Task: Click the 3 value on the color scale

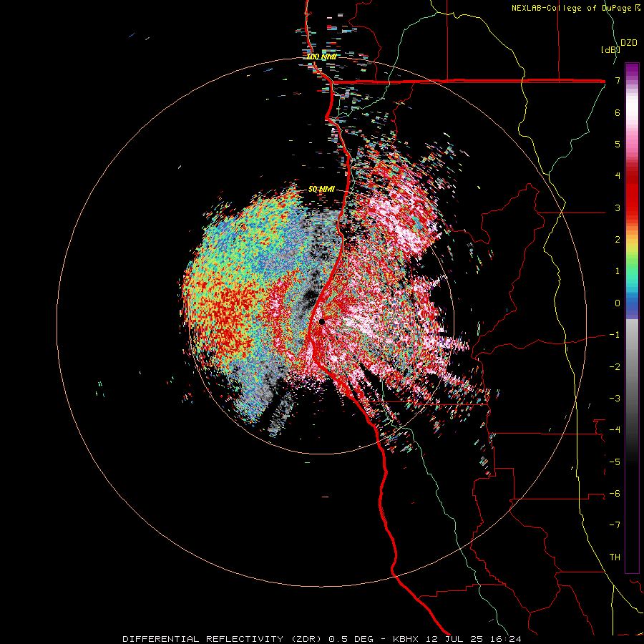Action: 618,208
